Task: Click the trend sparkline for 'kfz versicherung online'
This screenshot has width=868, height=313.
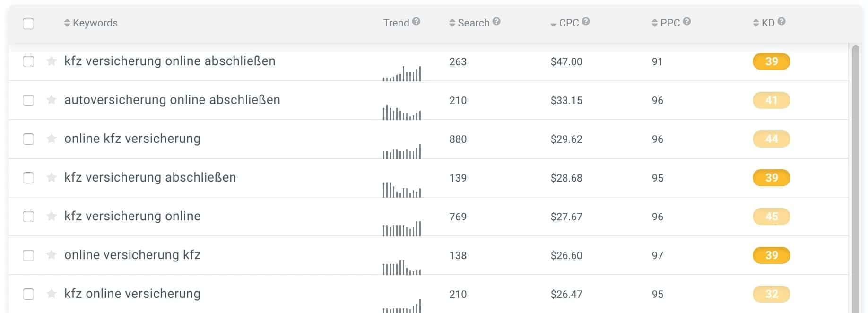Action: (402, 227)
